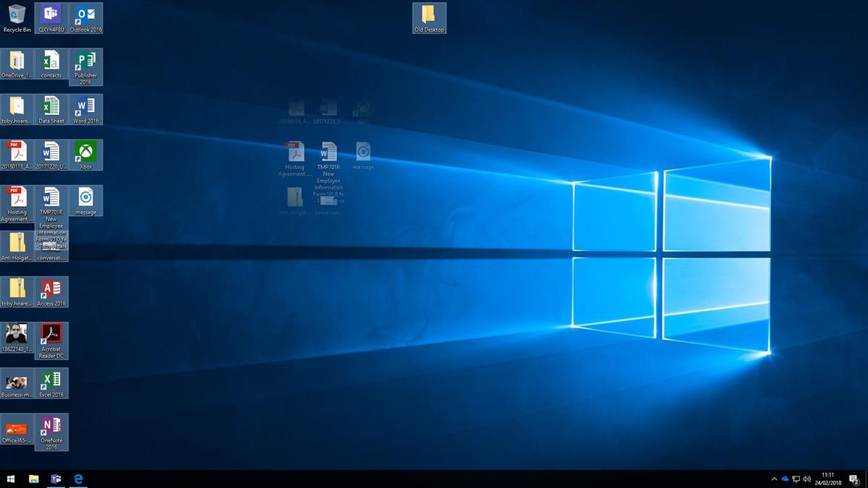The width and height of the screenshot is (868, 488).
Task: Open the volume control slider
Action: pyautogui.click(x=807, y=479)
